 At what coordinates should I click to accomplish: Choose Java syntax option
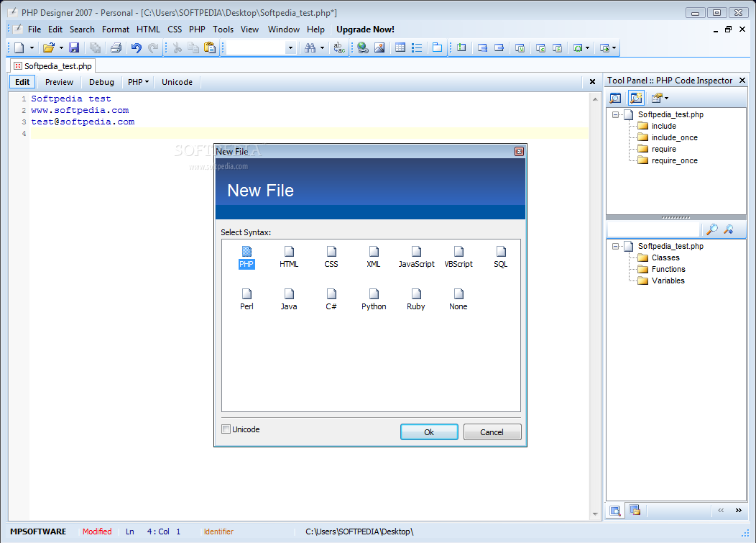[289, 300]
